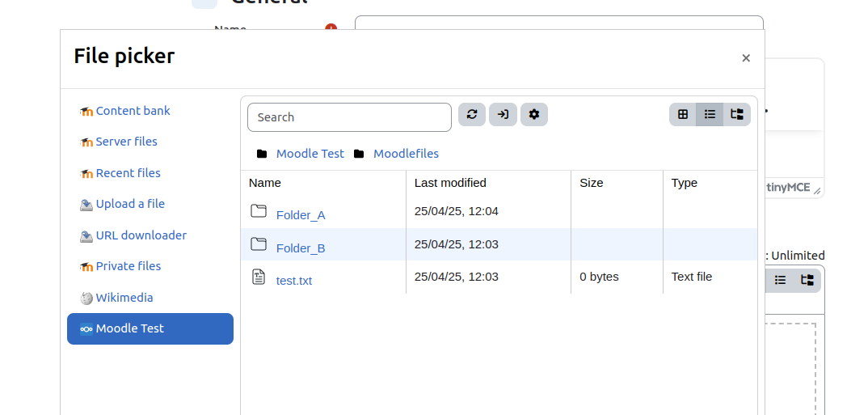868x415 pixels.
Task: Open Folder_B link
Action: coord(301,248)
